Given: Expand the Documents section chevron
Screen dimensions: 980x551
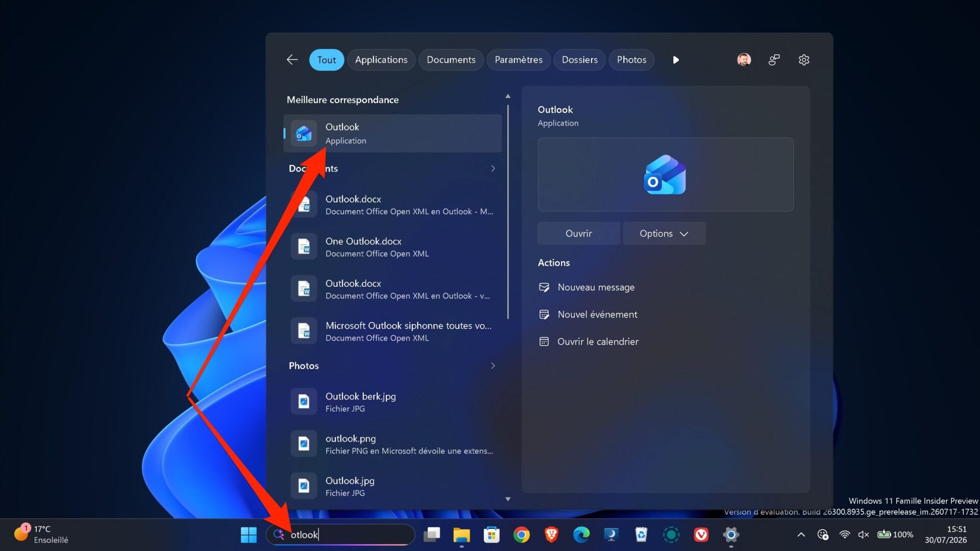Looking at the screenshot, I should (x=493, y=168).
